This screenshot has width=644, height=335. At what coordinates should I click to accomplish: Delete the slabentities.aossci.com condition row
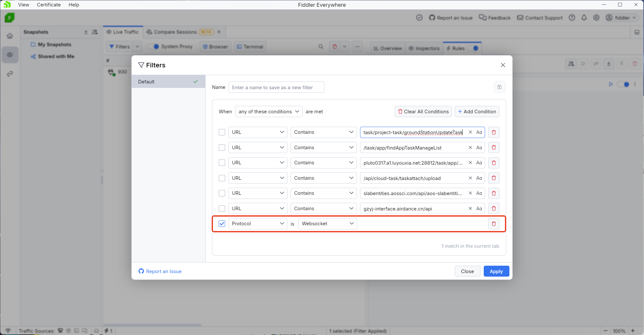494,193
